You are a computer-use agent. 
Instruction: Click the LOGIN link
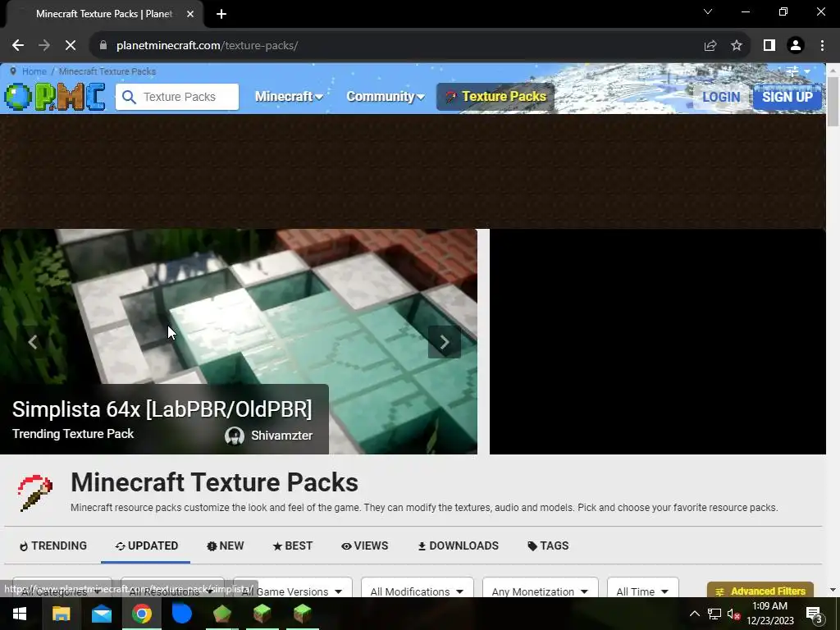[721, 97]
